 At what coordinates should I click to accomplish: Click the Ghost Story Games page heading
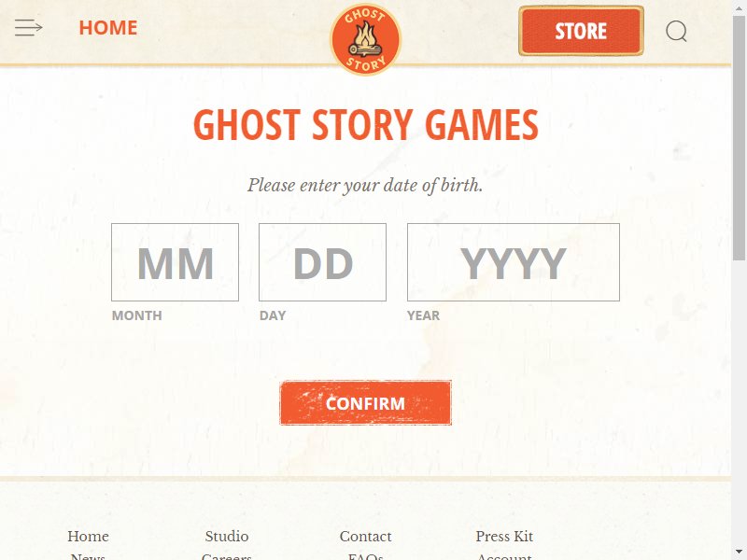tap(366, 125)
